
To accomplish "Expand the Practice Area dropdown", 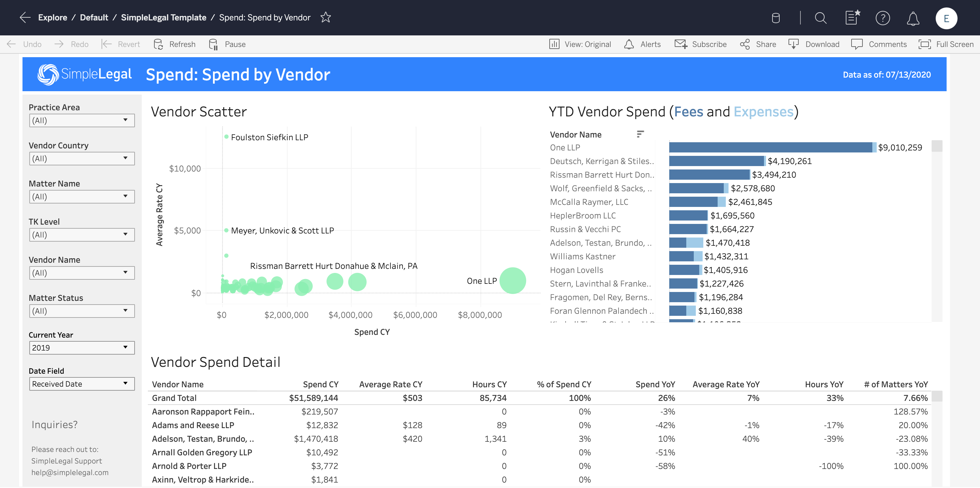I will tap(125, 120).
